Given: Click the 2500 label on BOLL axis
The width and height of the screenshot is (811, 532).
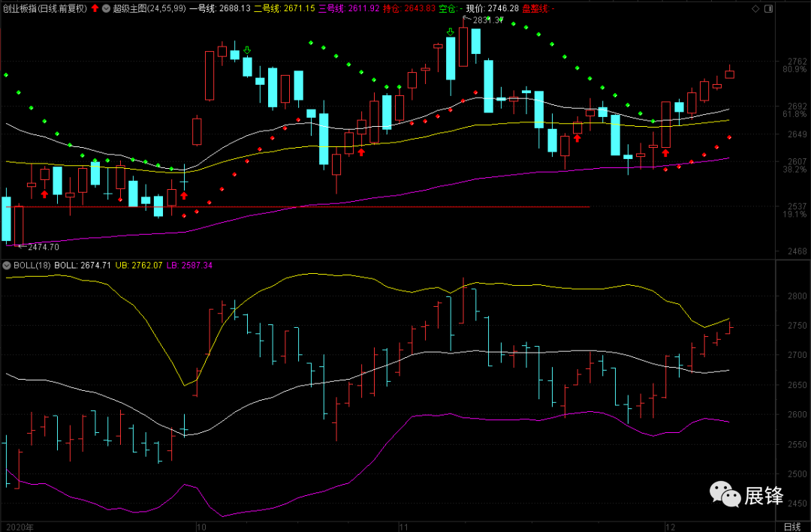Looking at the screenshot, I should click(797, 474).
